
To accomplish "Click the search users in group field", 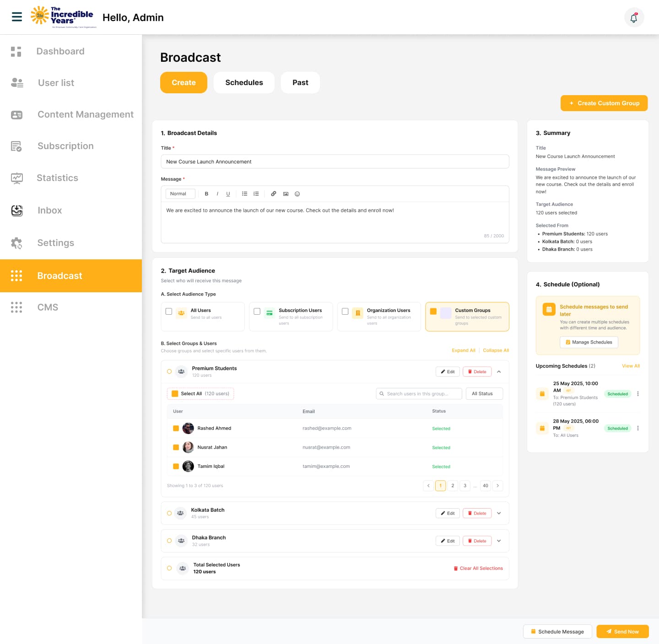I will pyautogui.click(x=419, y=394).
